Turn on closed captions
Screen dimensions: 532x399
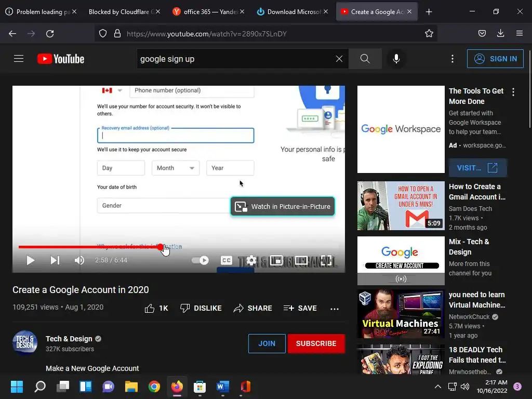pos(227,260)
